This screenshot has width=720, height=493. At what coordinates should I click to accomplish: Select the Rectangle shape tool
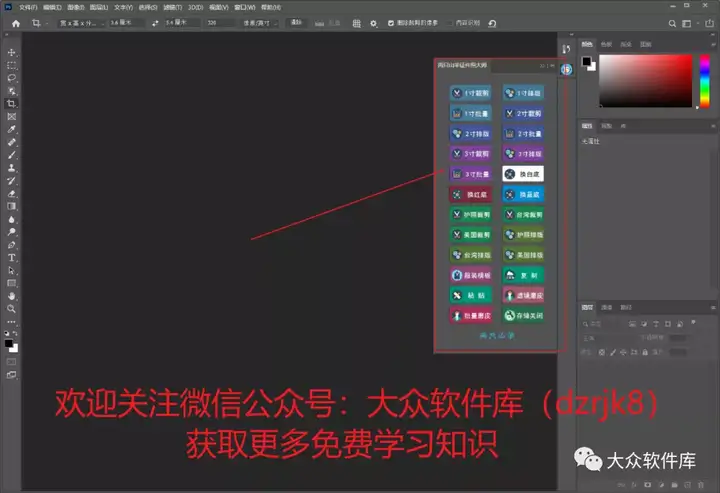tap(11, 284)
